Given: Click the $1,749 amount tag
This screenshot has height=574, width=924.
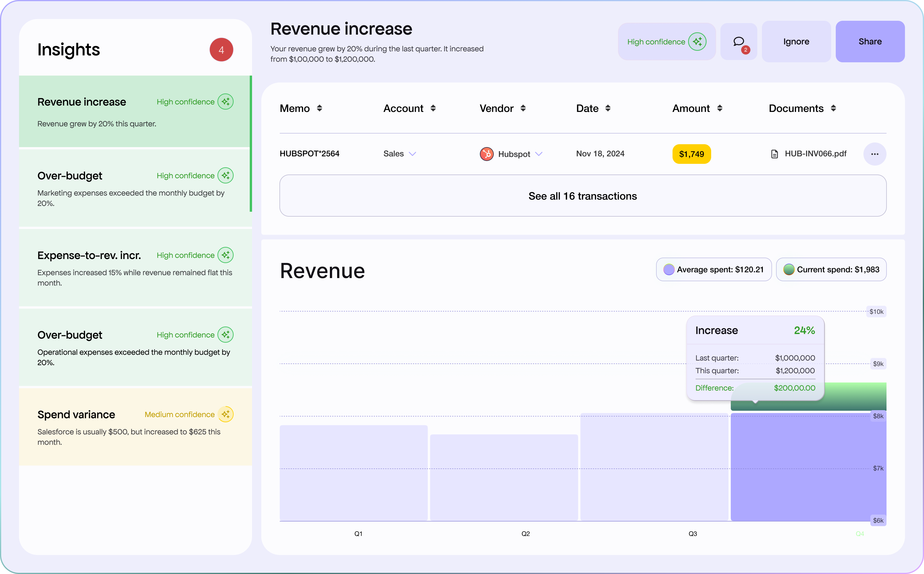Looking at the screenshot, I should [x=691, y=154].
